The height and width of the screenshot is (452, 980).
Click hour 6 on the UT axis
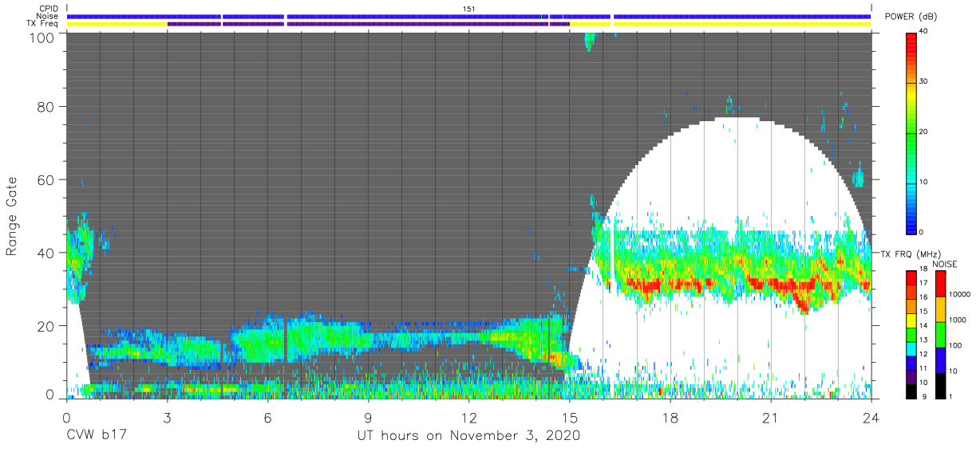click(x=267, y=416)
